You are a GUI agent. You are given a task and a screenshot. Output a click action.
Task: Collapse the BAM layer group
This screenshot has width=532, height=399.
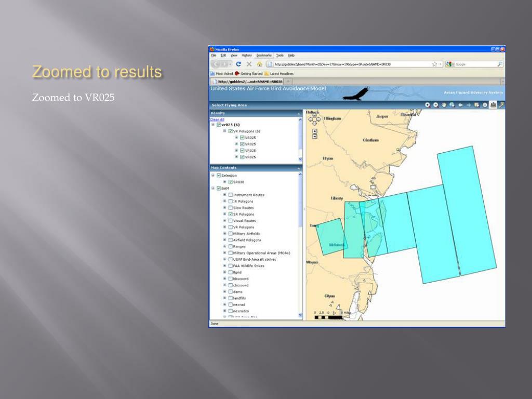coord(213,188)
